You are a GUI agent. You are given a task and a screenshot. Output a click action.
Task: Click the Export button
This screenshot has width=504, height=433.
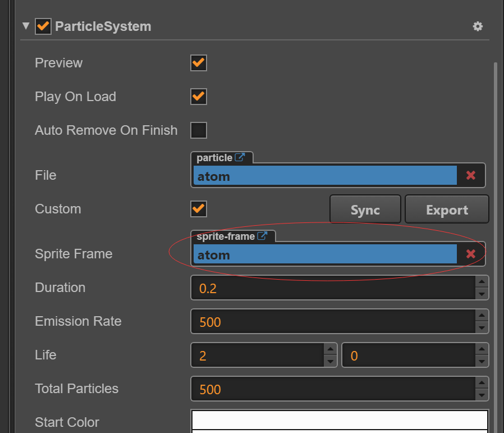[x=447, y=209]
